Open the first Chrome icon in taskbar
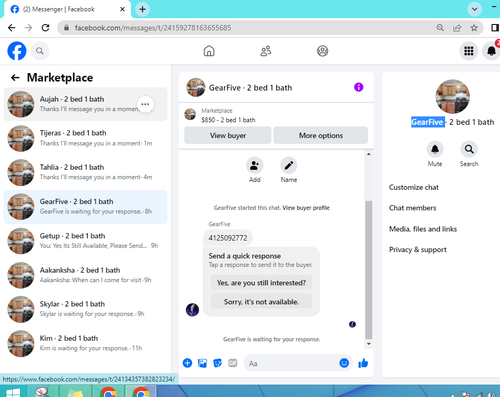This screenshot has height=397, width=500. click(x=108, y=392)
